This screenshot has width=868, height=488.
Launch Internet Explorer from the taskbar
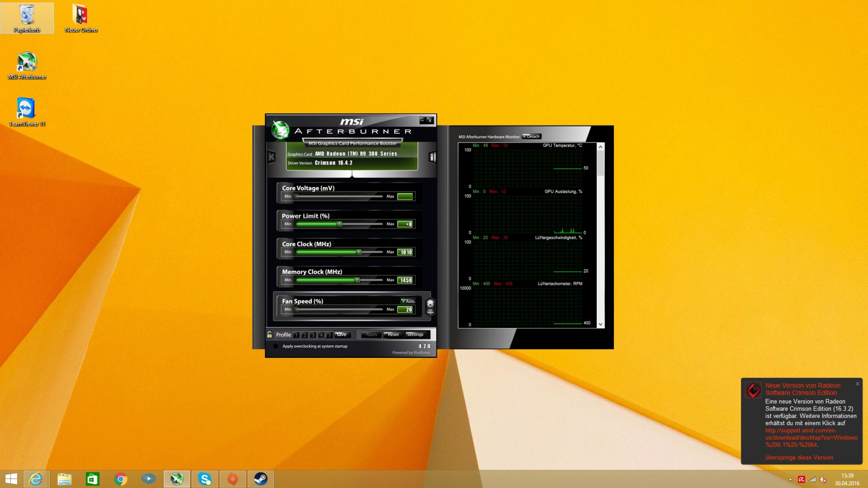[36, 479]
